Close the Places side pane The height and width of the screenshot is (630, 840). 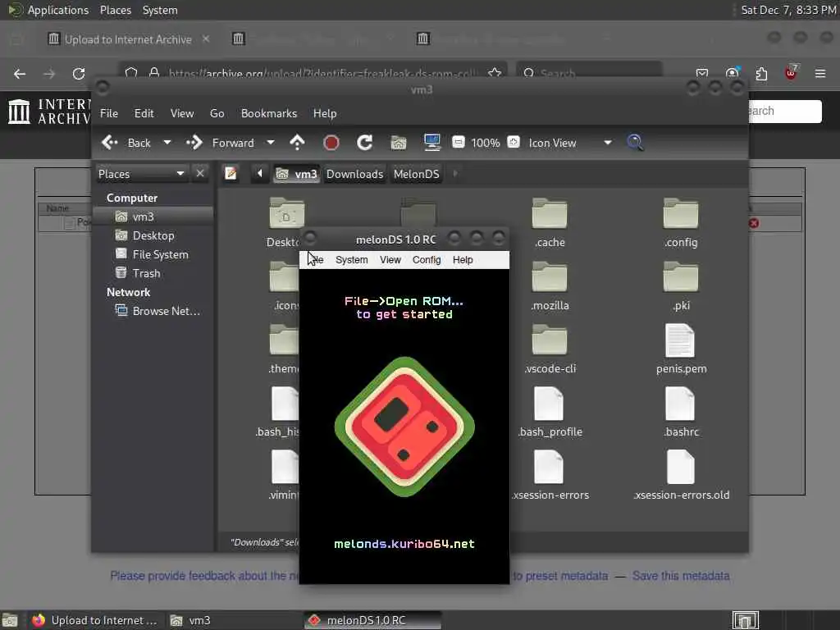[200, 174]
